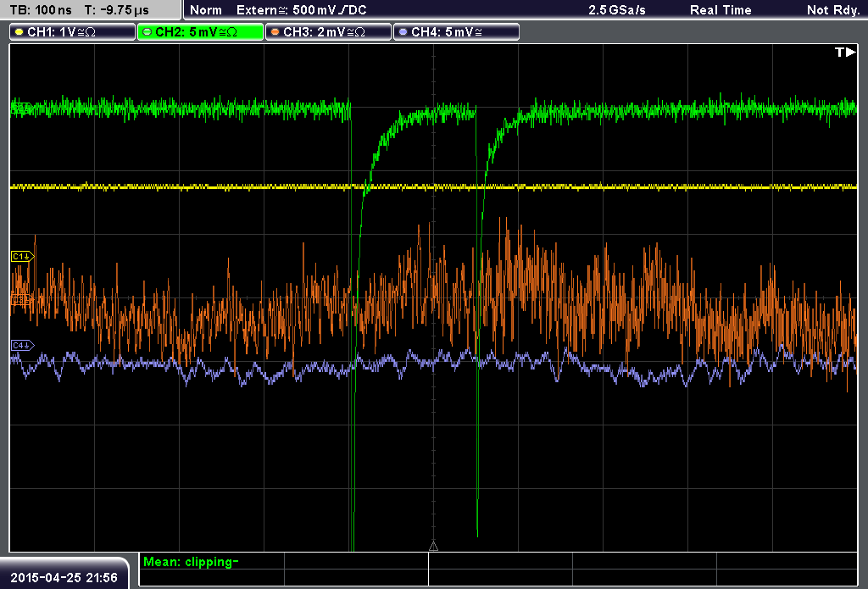Viewport: 868px width, 589px height.
Task: Click the yellow dot on CH1 tab
Action: pos(19,32)
